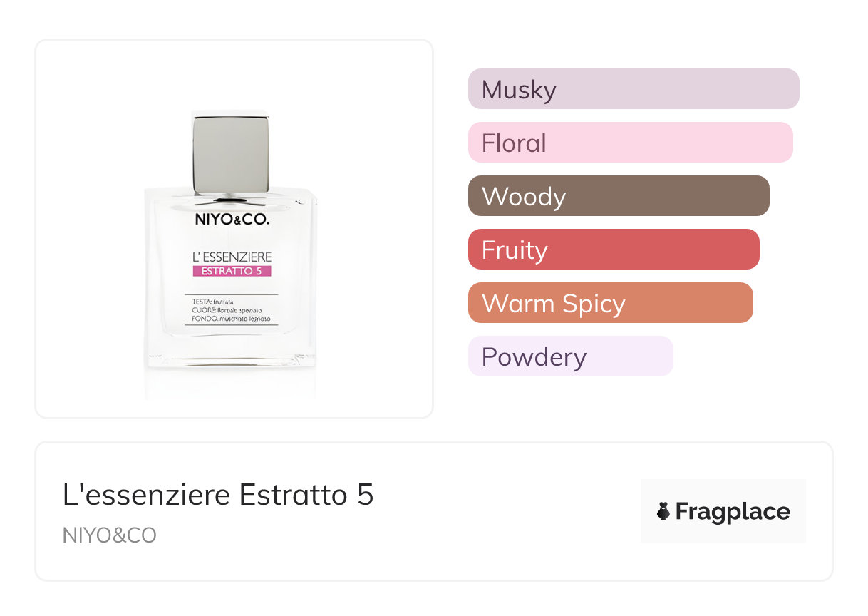Click the CUORE: floreale speziato line
Viewport: 868px width, 616px height.
point(227,311)
